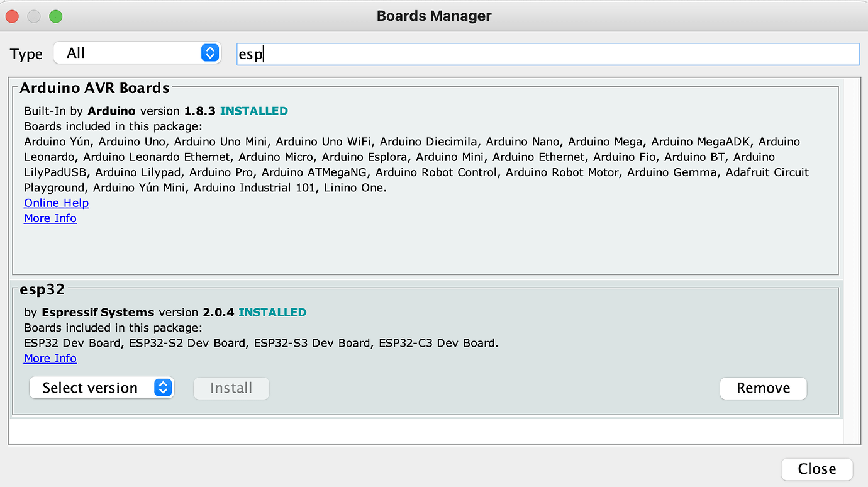Click INSTALLED label next to version 1.8.3
The image size is (868, 487).
(253, 111)
